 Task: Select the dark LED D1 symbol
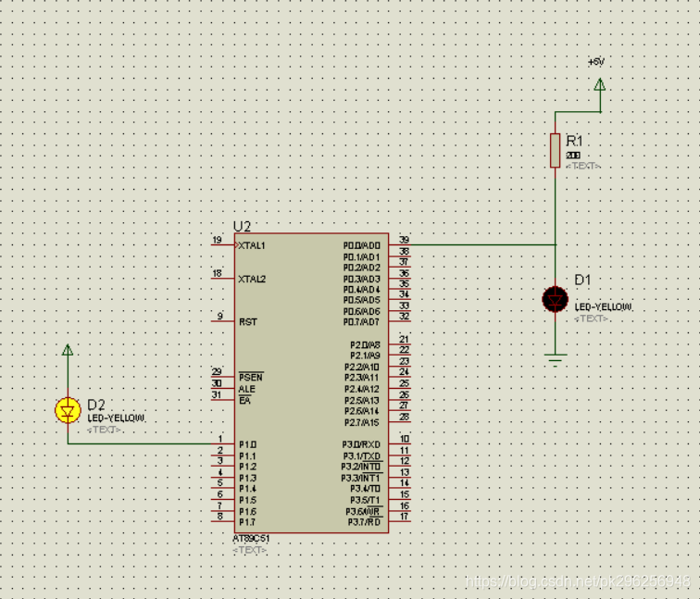tap(555, 300)
